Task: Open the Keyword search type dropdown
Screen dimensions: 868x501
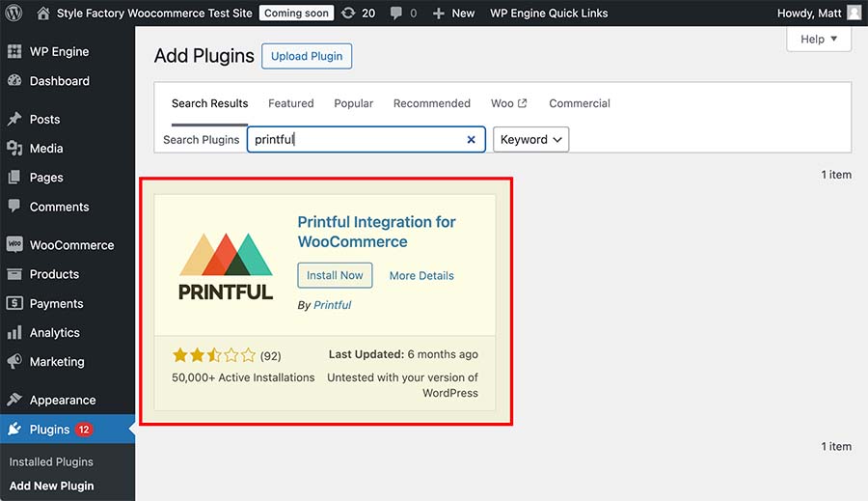Action: coord(530,140)
